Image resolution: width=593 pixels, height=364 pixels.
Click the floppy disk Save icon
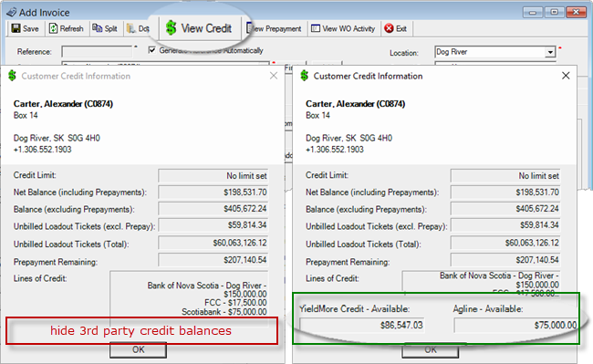pos(16,28)
